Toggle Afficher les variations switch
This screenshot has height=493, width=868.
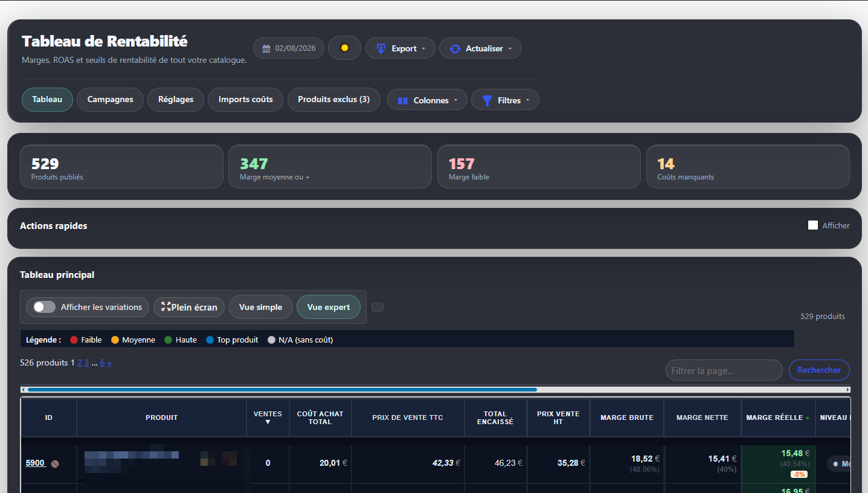point(44,307)
